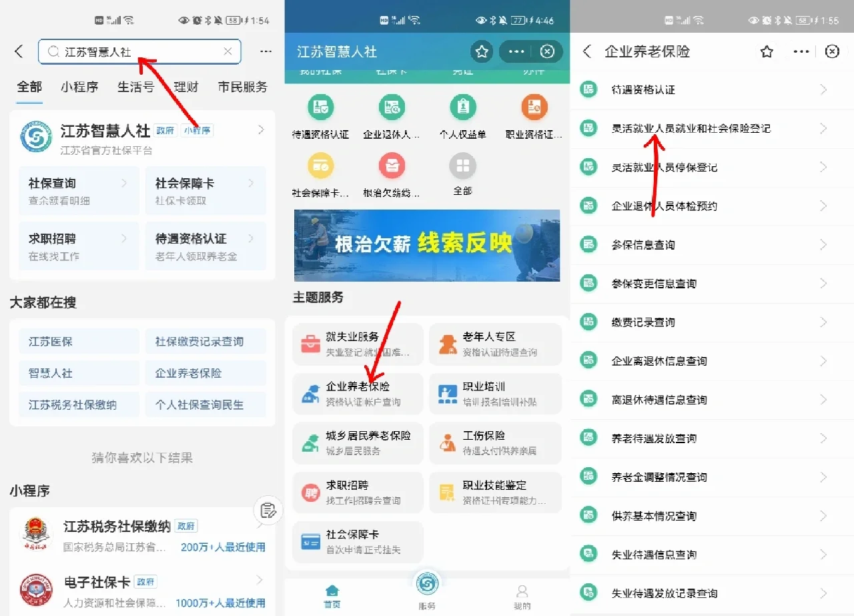
Task: Open the 社保查询 quick service tile
Action: coord(79,191)
